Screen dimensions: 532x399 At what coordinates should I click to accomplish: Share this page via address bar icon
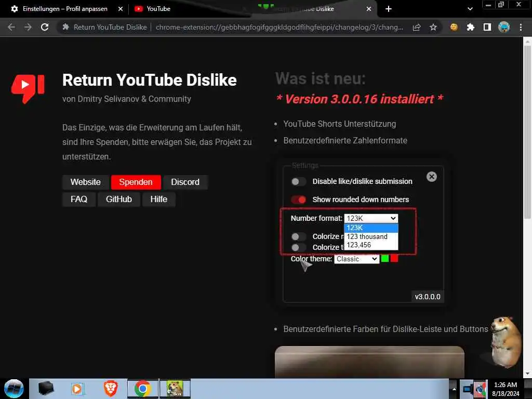(417, 27)
